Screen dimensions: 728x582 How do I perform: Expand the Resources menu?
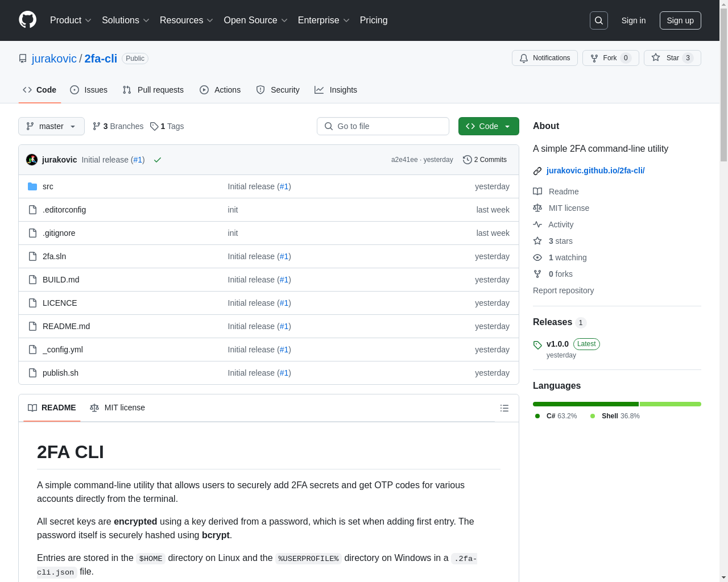(x=187, y=20)
